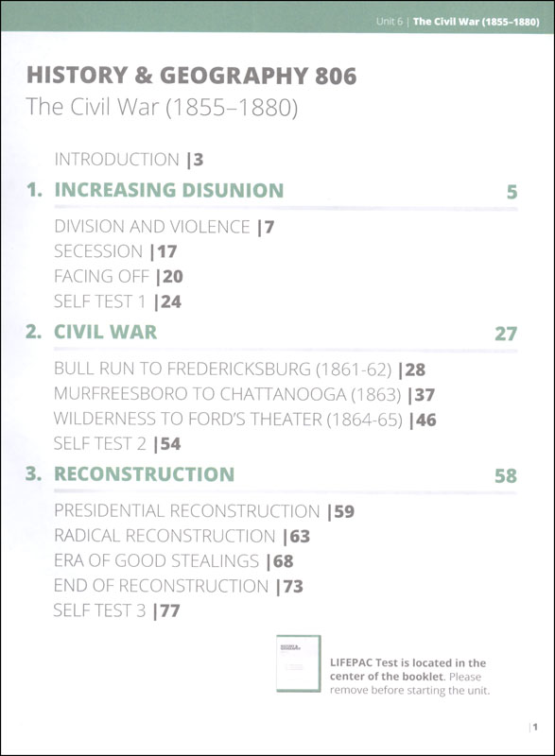The width and height of the screenshot is (555, 756).
Task: Select the Reconstruction section heading
Action: point(144,474)
